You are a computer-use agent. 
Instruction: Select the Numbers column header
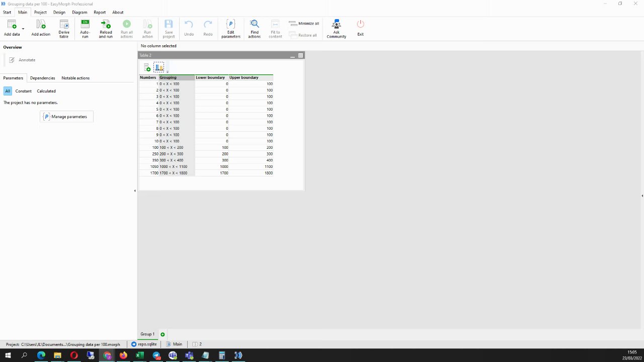[x=148, y=77]
